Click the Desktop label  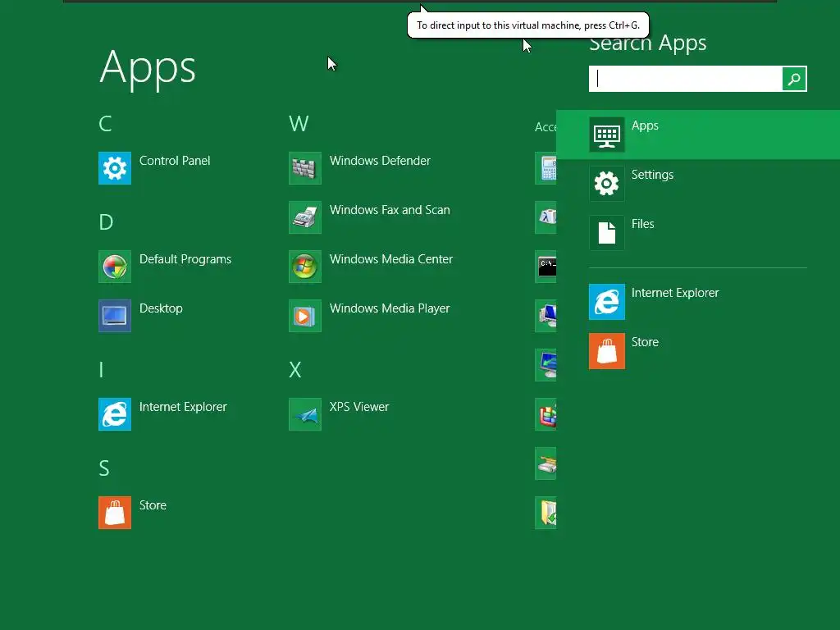pyautogui.click(x=161, y=308)
